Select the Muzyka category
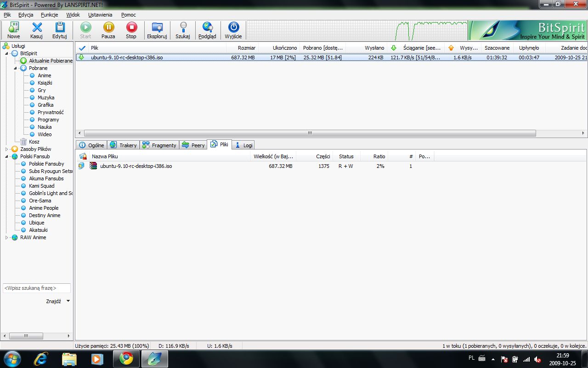This screenshot has height=368, width=588. point(46,98)
